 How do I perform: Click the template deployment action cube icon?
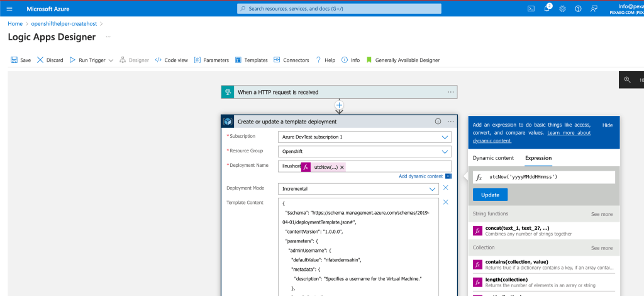[228, 122]
